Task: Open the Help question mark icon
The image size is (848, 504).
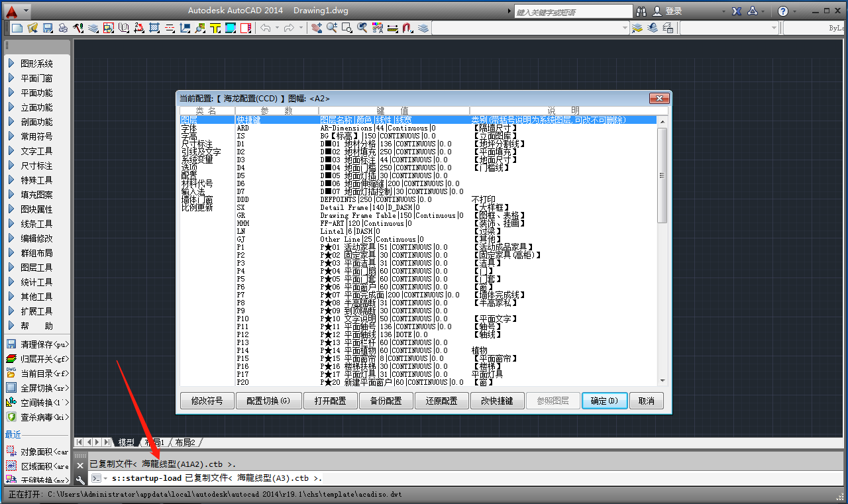Action: 783,11
